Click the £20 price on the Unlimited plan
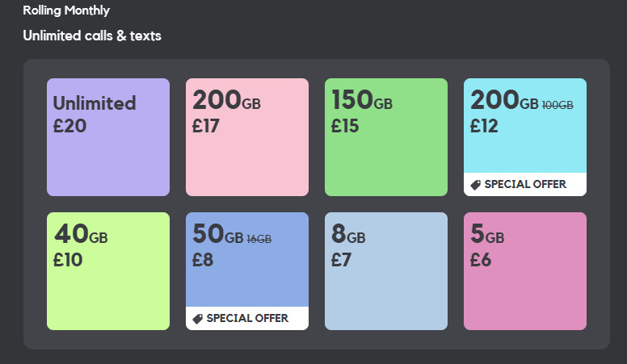This screenshot has height=364, width=627. pos(69,126)
